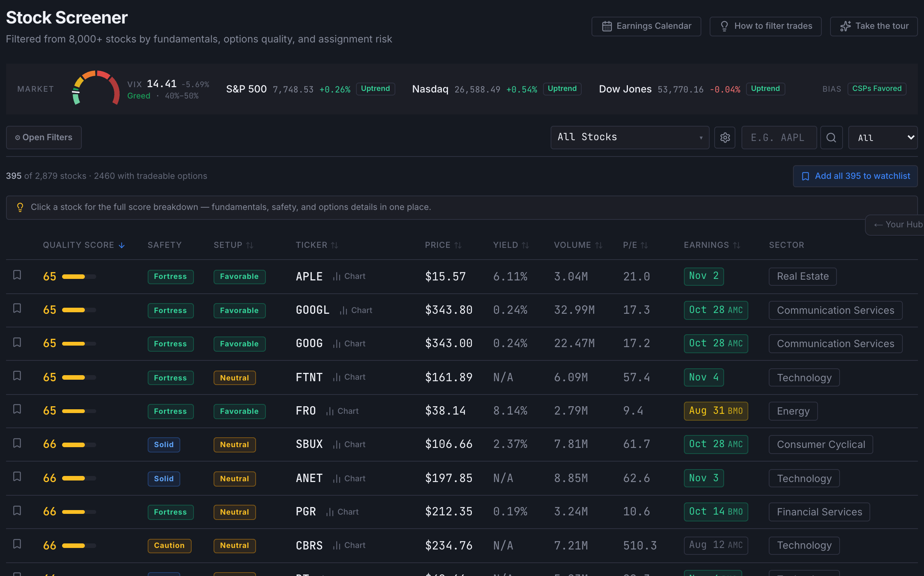Bookmark the APLE row
924x576 pixels.
[17, 275]
